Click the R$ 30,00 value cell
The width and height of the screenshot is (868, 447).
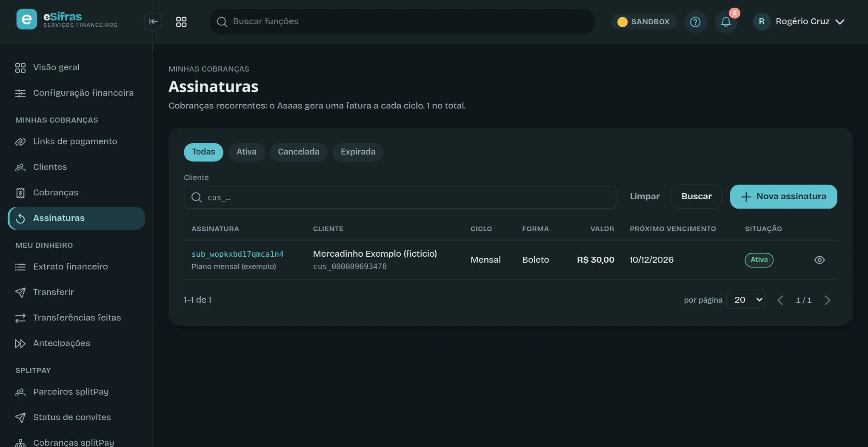point(595,260)
